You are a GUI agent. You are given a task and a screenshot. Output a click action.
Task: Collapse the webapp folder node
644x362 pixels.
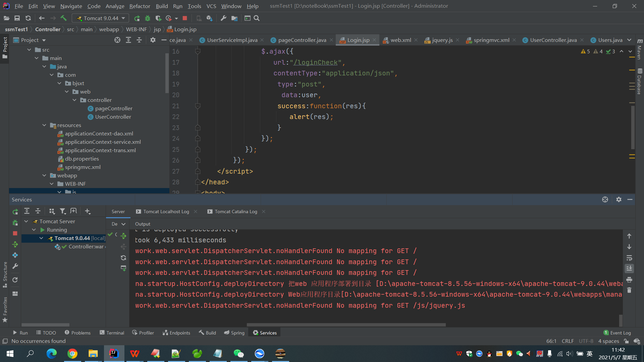[x=44, y=175]
